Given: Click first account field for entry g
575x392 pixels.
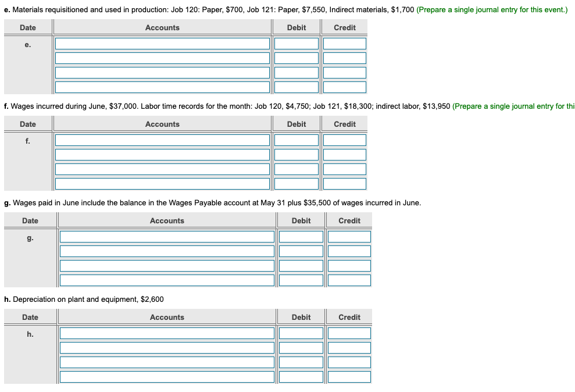Looking at the screenshot, I should [167, 237].
